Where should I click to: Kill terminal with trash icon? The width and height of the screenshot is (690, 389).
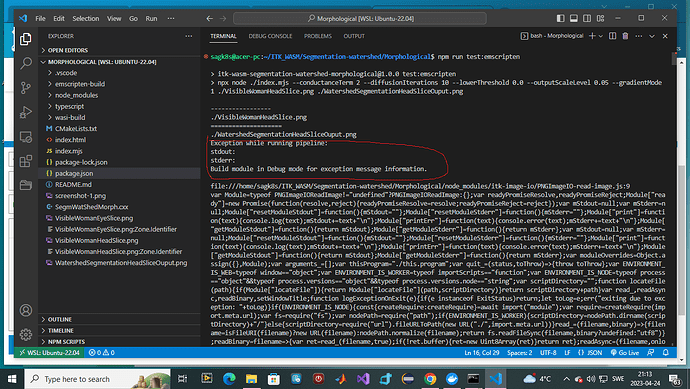[x=625, y=36]
